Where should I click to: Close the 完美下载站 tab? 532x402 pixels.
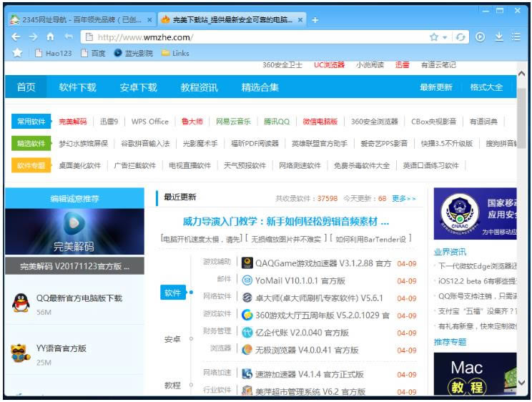coord(300,20)
